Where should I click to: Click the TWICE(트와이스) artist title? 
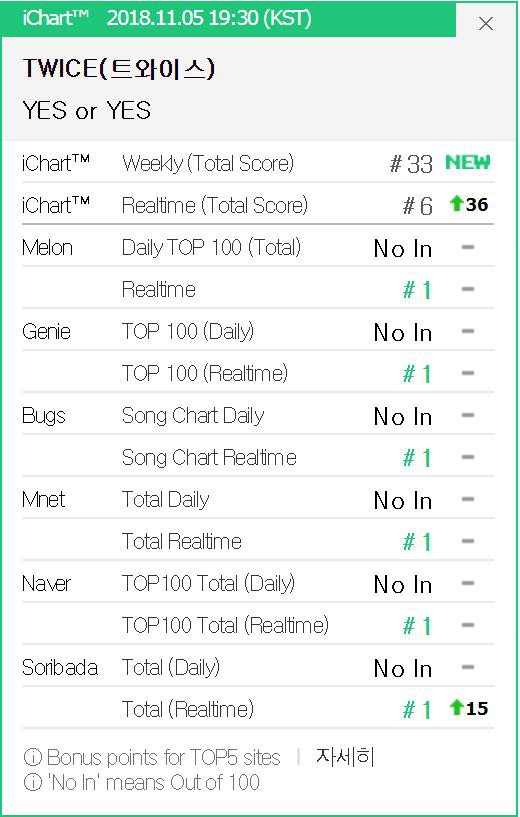[x=119, y=69]
